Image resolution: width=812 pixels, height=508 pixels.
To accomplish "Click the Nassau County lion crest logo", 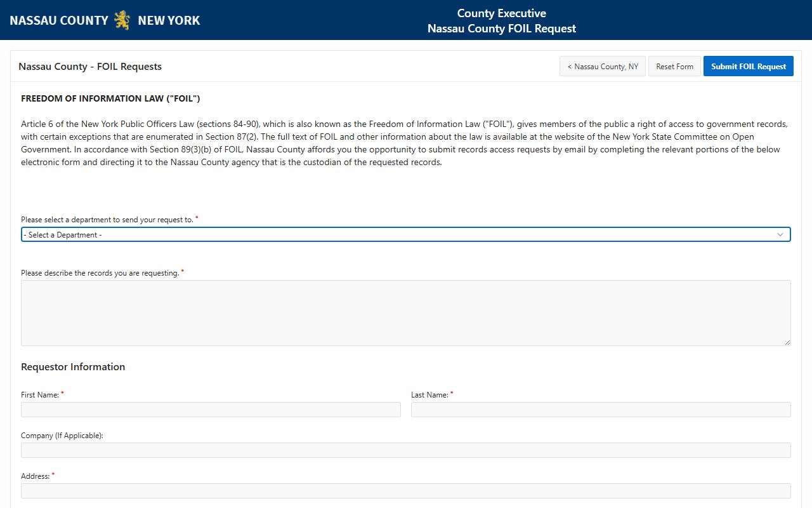I will pyautogui.click(x=122, y=20).
